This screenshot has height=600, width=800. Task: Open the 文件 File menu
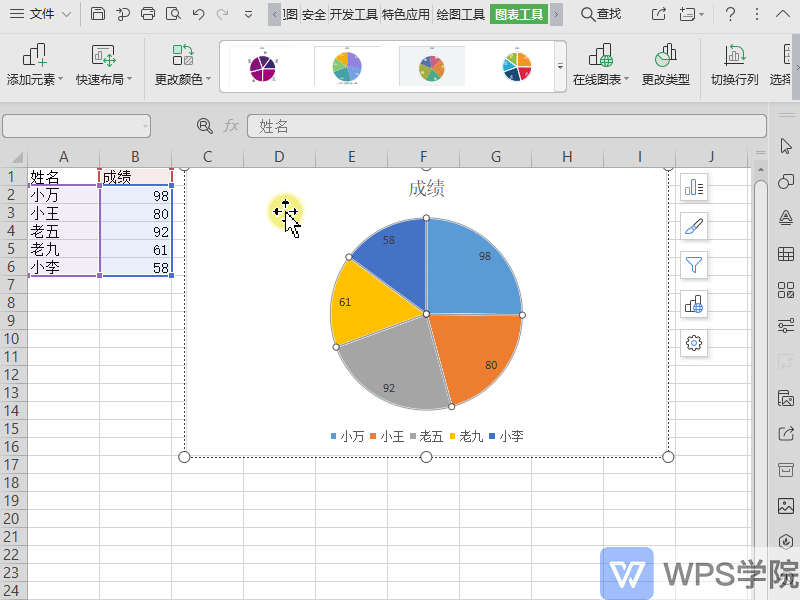click(41, 14)
